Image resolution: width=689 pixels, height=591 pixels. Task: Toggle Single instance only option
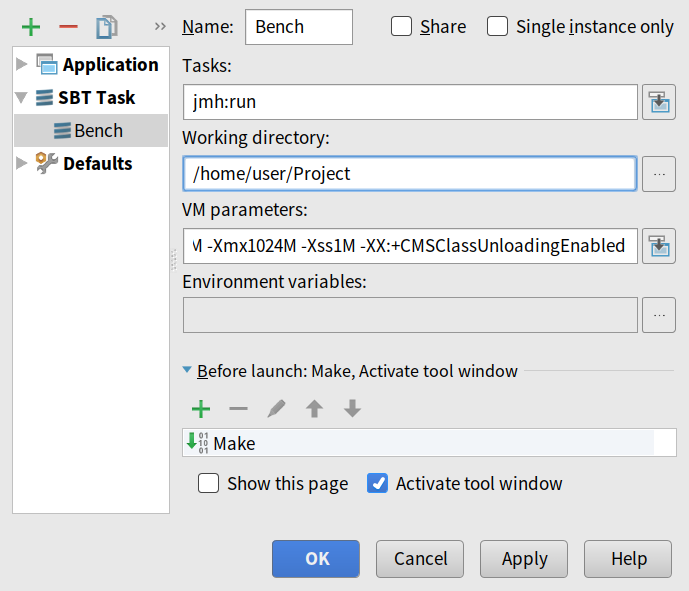498,27
